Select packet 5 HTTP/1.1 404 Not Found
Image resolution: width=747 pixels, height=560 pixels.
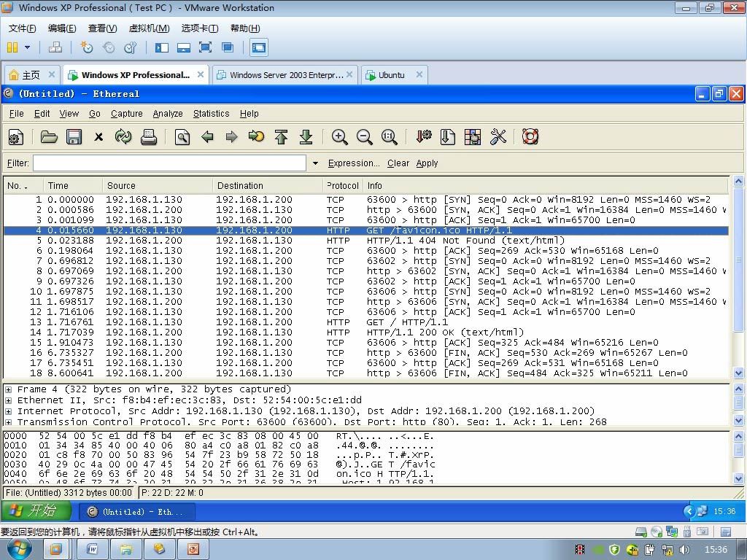click(366, 241)
